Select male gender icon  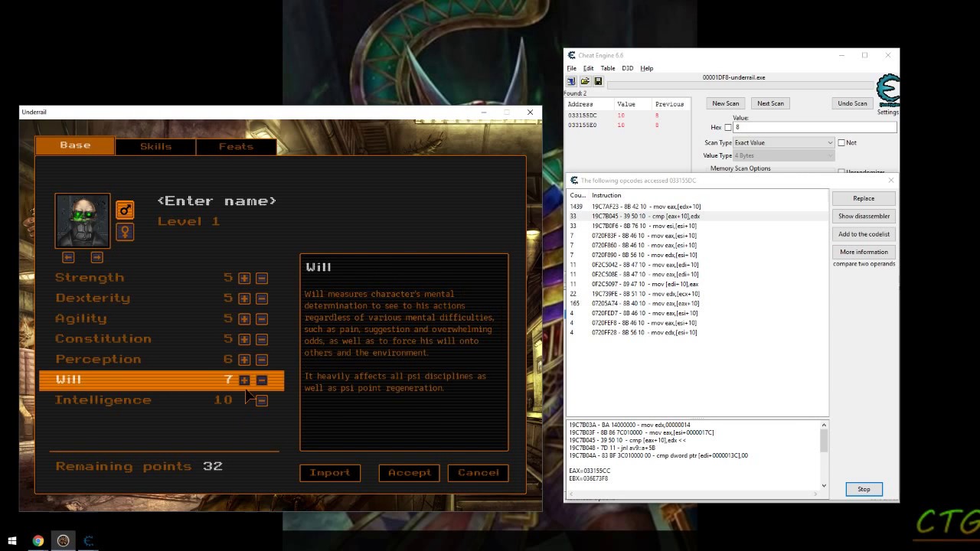point(125,210)
